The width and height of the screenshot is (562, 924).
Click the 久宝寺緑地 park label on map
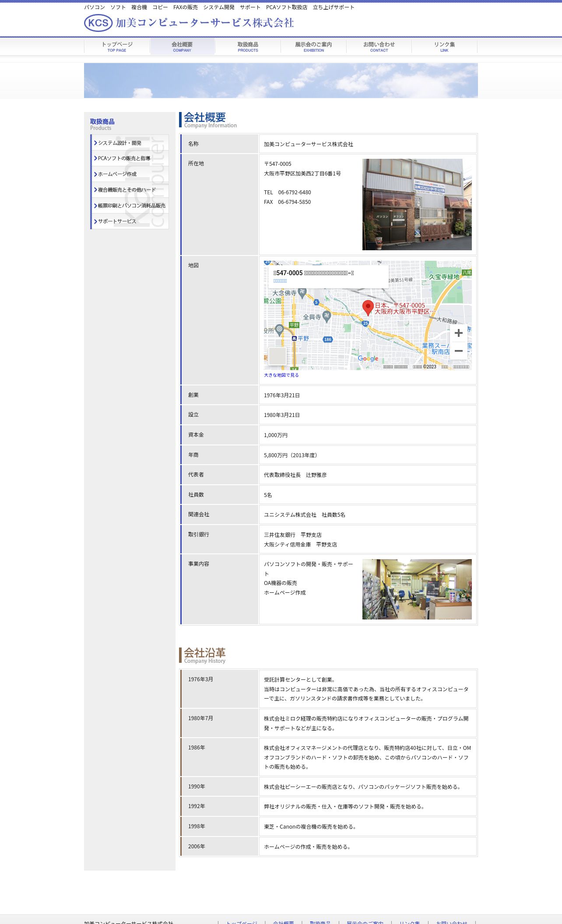(x=444, y=277)
